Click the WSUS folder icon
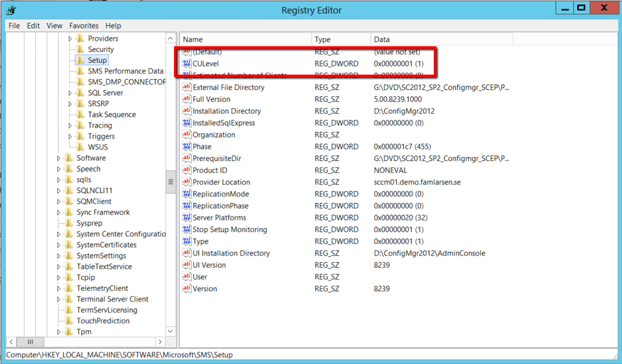 (x=80, y=147)
